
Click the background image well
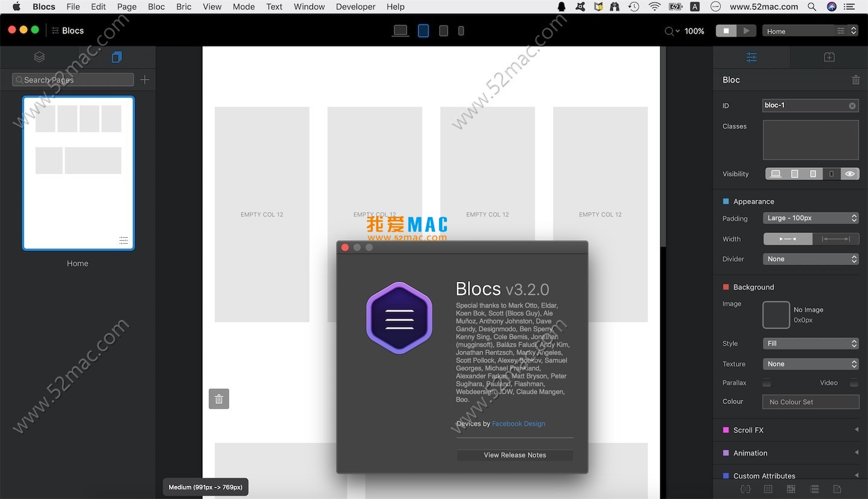tap(776, 315)
